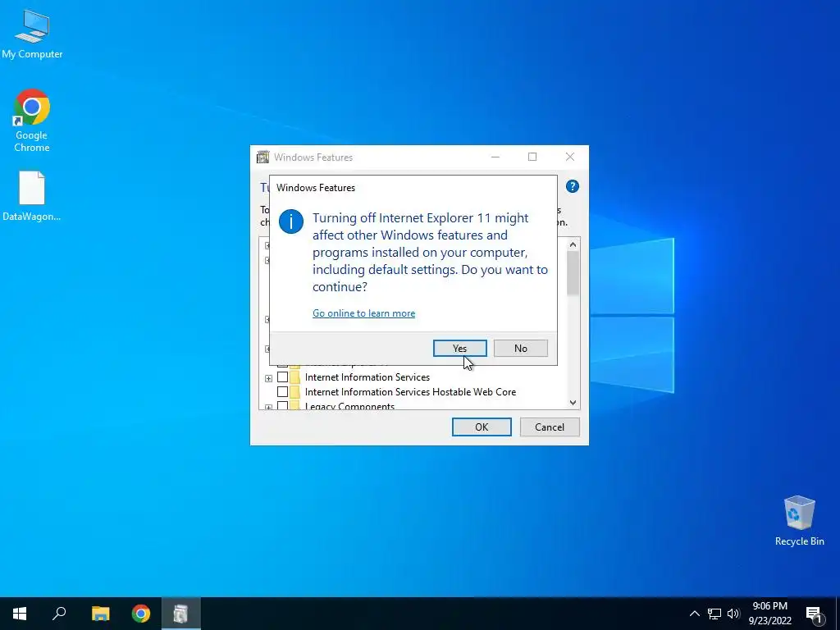The image size is (840, 630).
Task: Click Yes to confirm turning off Internet Explorer
Action: coord(459,348)
